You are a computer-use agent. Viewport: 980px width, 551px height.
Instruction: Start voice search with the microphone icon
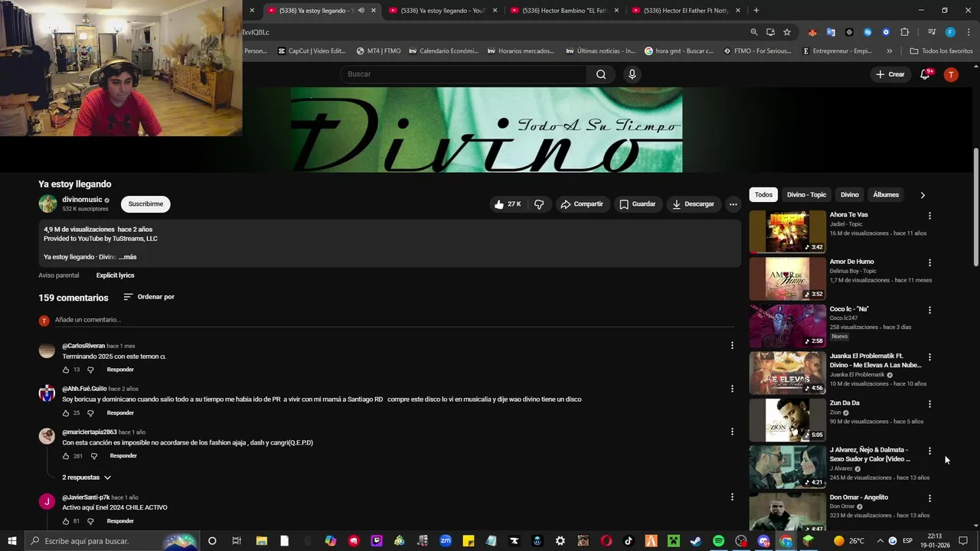coord(632,74)
